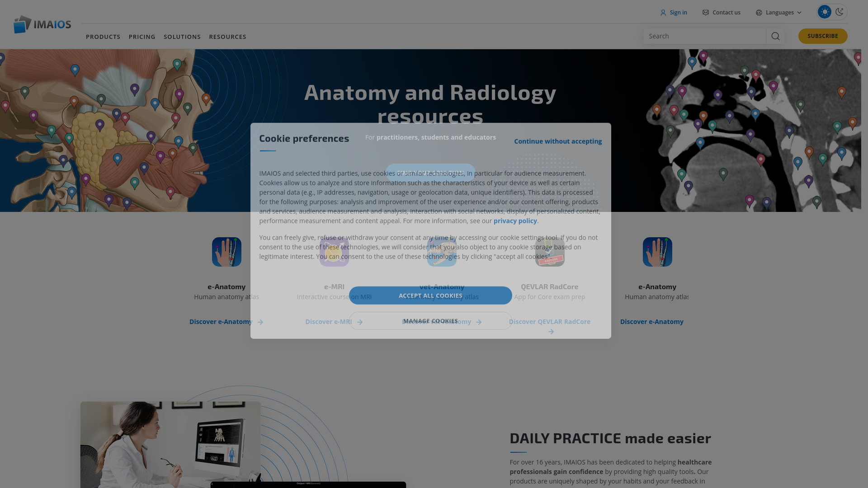Click the e-MRI app icon

tap(334, 252)
